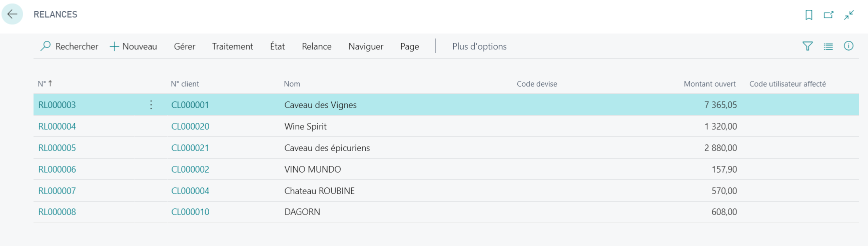Click the Montant ouvert column header
Image resolution: width=868 pixels, height=246 pixels.
(709, 84)
